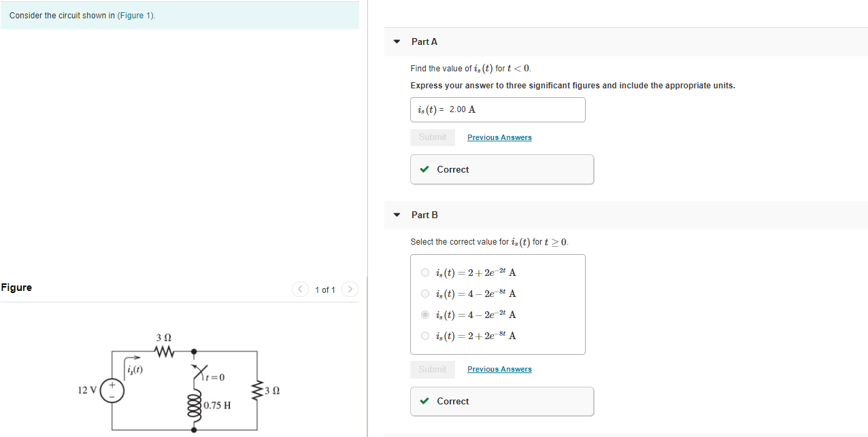
Task: Click the 12 V voltage source symbol
Action: tap(111, 390)
